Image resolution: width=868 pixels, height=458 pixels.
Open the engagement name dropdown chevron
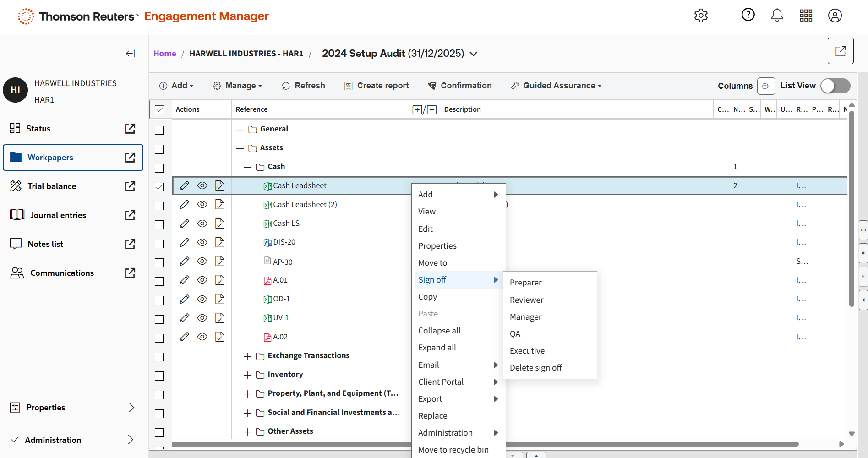pyautogui.click(x=474, y=54)
